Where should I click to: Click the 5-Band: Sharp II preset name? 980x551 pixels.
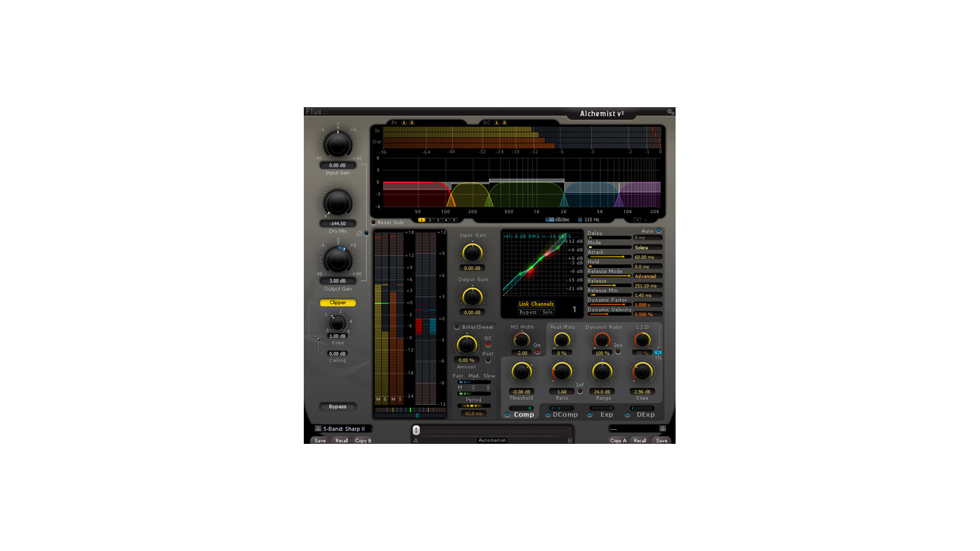point(344,429)
